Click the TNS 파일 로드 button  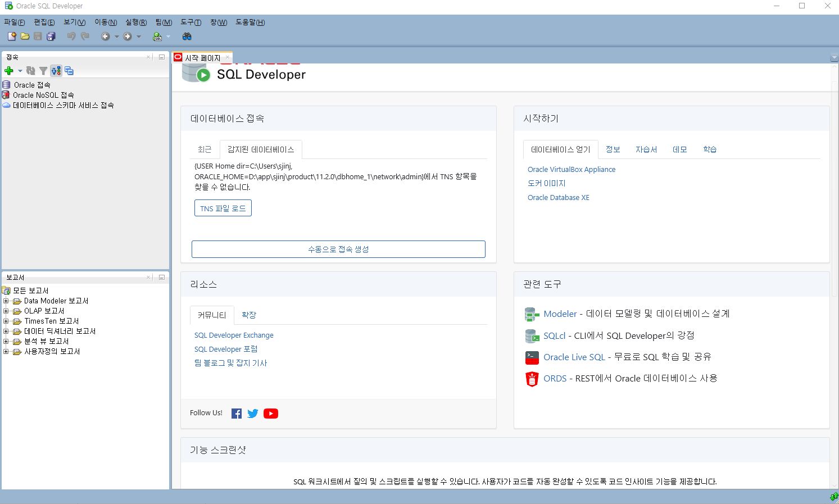[223, 208]
